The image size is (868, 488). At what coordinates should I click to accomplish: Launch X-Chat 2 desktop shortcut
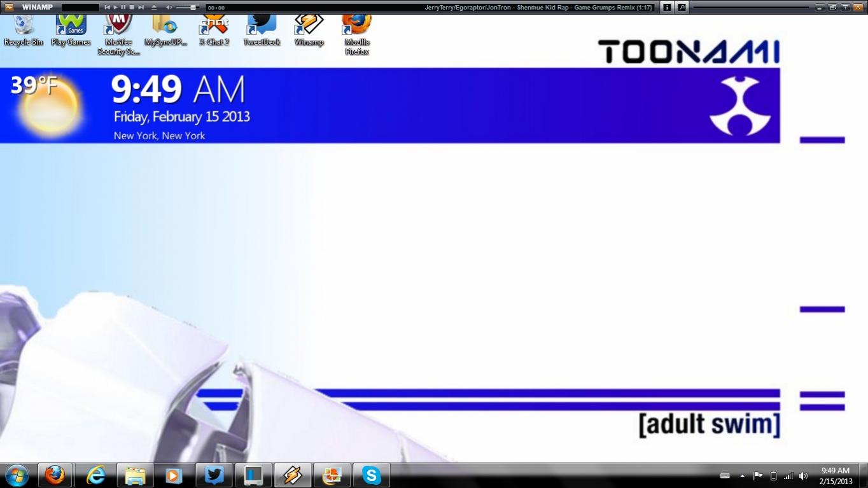click(214, 31)
